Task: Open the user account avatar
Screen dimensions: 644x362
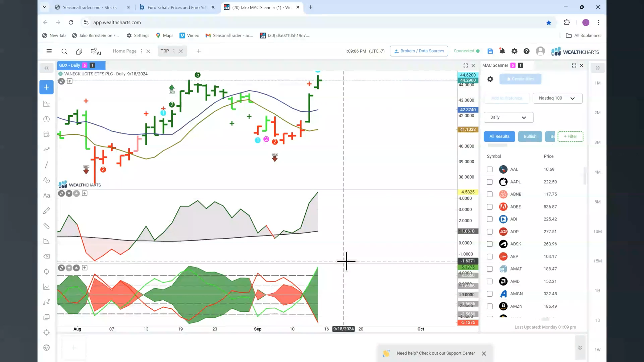Action: [540, 51]
